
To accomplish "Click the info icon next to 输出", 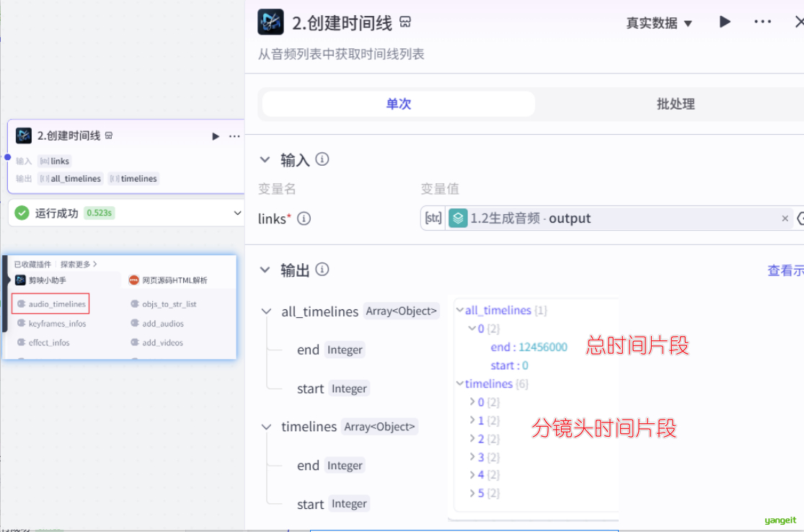I will (322, 270).
